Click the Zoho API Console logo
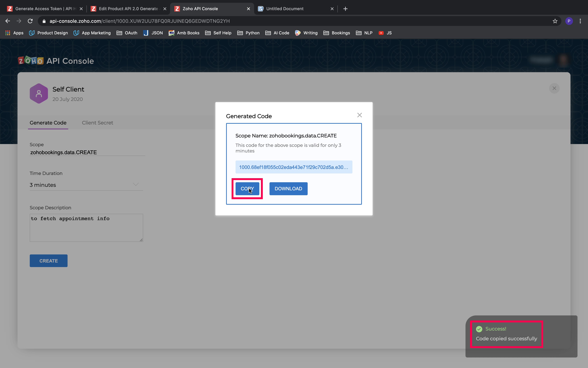 pyautogui.click(x=56, y=61)
